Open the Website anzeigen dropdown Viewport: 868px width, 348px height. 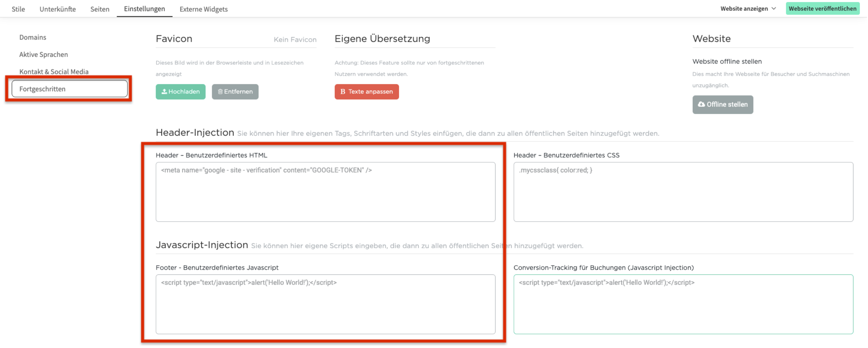(744, 9)
